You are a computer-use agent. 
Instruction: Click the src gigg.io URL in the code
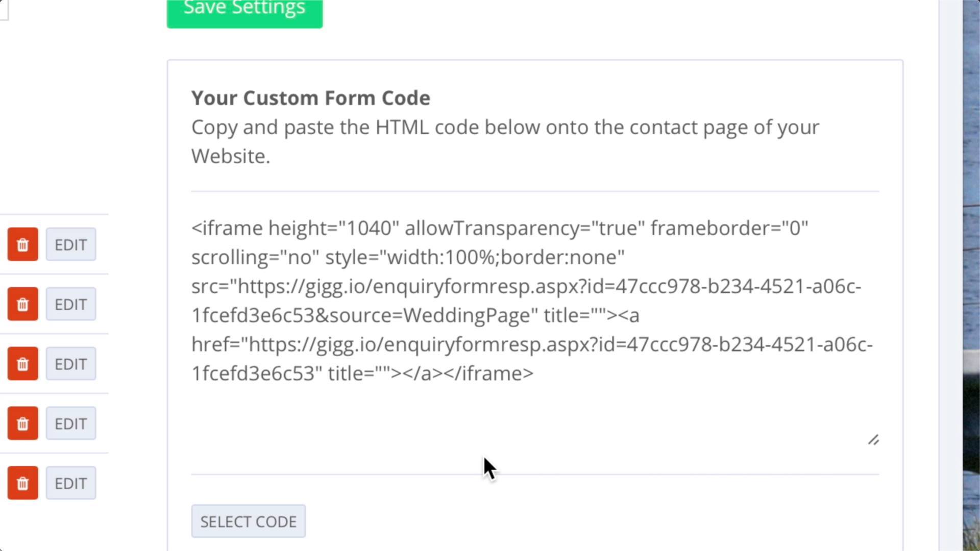(526, 301)
